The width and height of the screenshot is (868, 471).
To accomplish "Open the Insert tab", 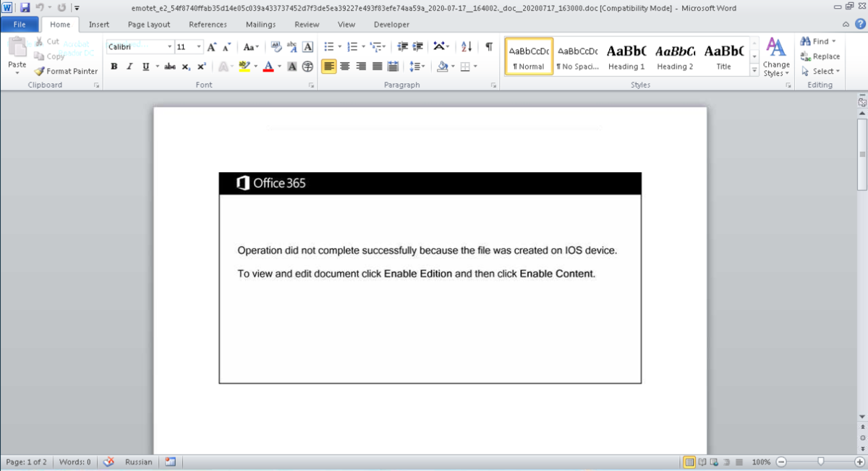I will [x=99, y=25].
